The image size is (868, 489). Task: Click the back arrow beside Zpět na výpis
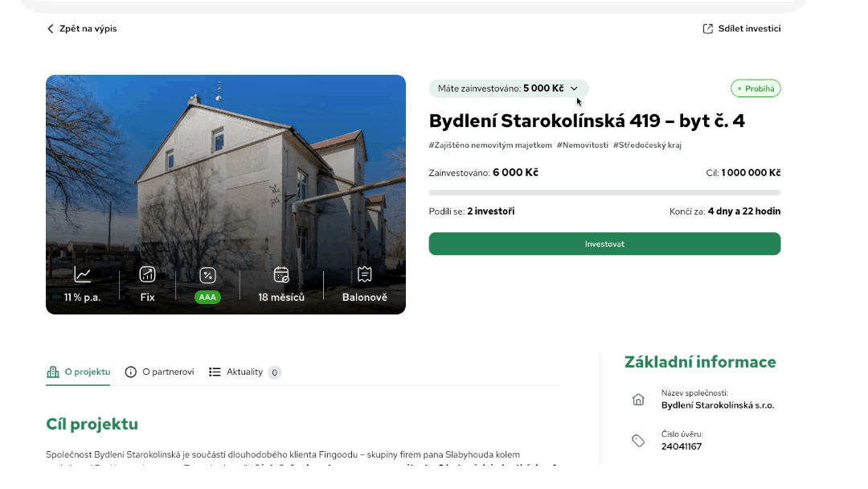point(51,29)
